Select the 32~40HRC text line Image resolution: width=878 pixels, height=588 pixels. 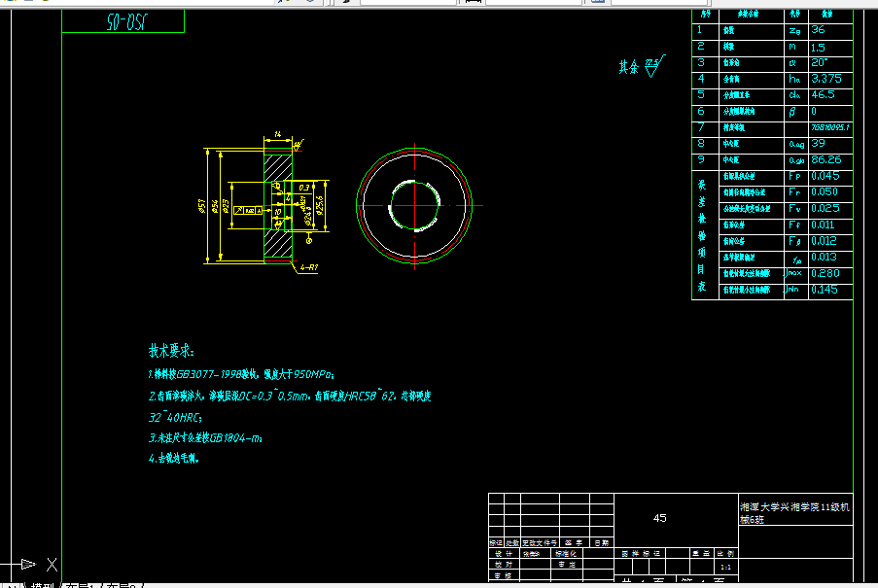point(175,417)
